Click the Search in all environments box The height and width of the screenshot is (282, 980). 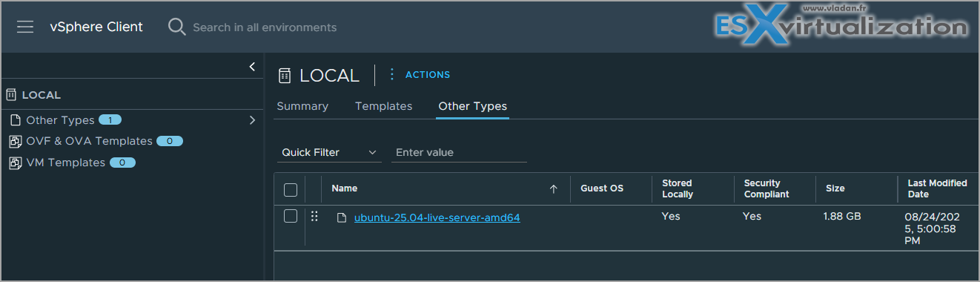pyautogui.click(x=265, y=27)
